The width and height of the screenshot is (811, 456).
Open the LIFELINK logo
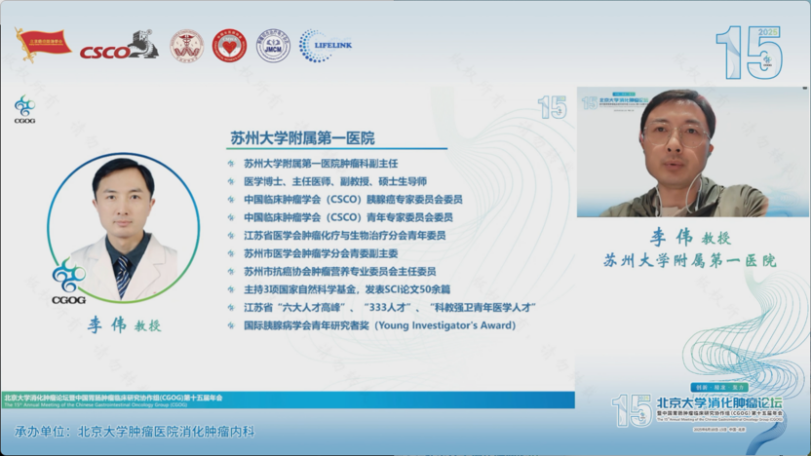325,45
